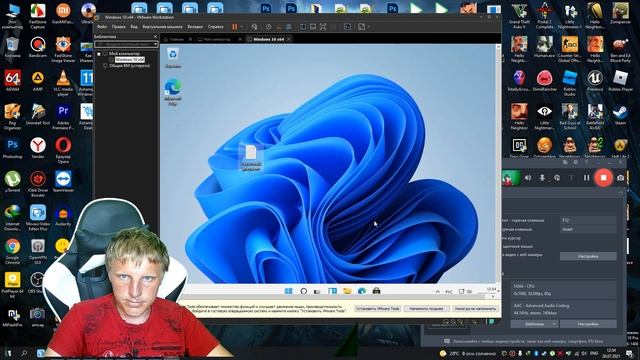640x360 pixels.
Task: Open the Правка menu in VMware
Action: pos(118,27)
